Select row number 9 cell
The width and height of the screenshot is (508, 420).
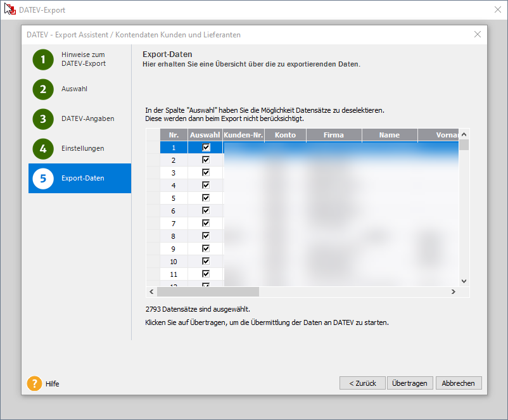pyautogui.click(x=174, y=248)
